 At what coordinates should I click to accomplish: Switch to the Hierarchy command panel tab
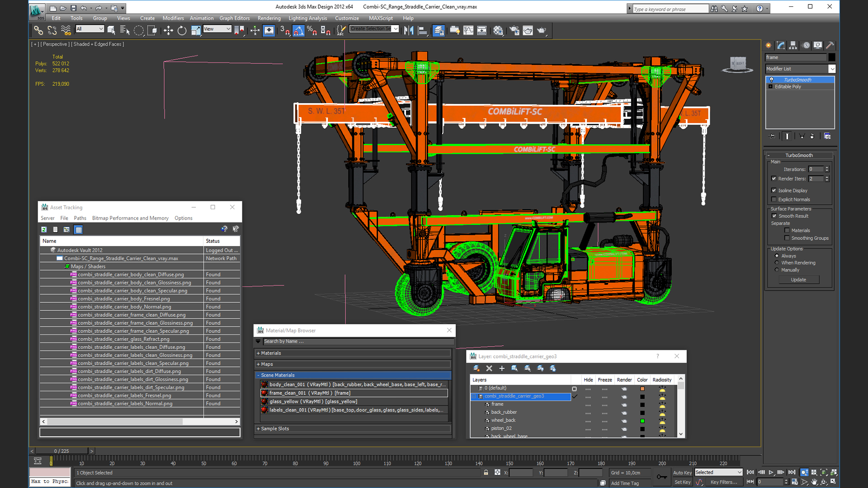(x=793, y=45)
